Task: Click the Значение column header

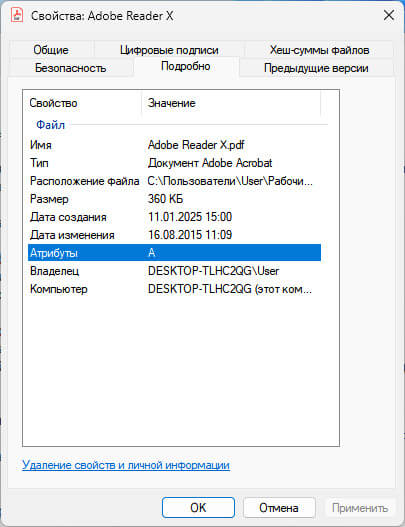Action: pos(231,103)
